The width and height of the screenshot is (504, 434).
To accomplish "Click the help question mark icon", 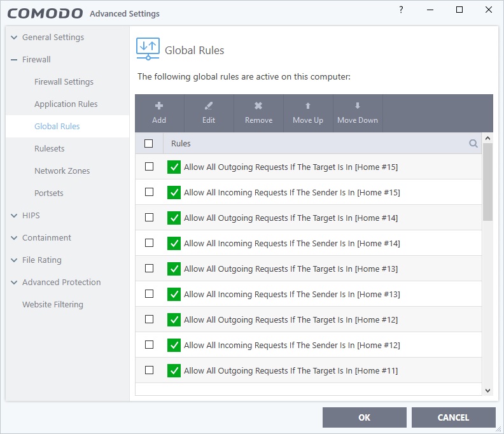I will pos(401,10).
